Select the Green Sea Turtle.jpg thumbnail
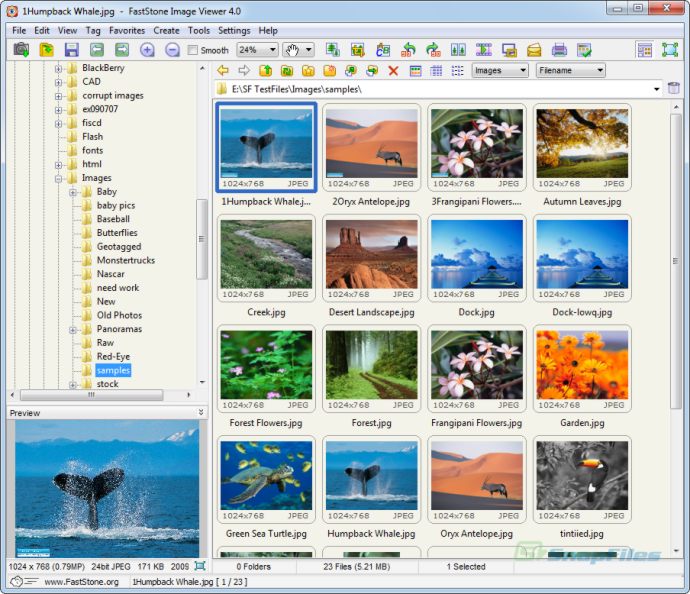Image resolution: width=690 pixels, height=594 pixels. [266, 480]
